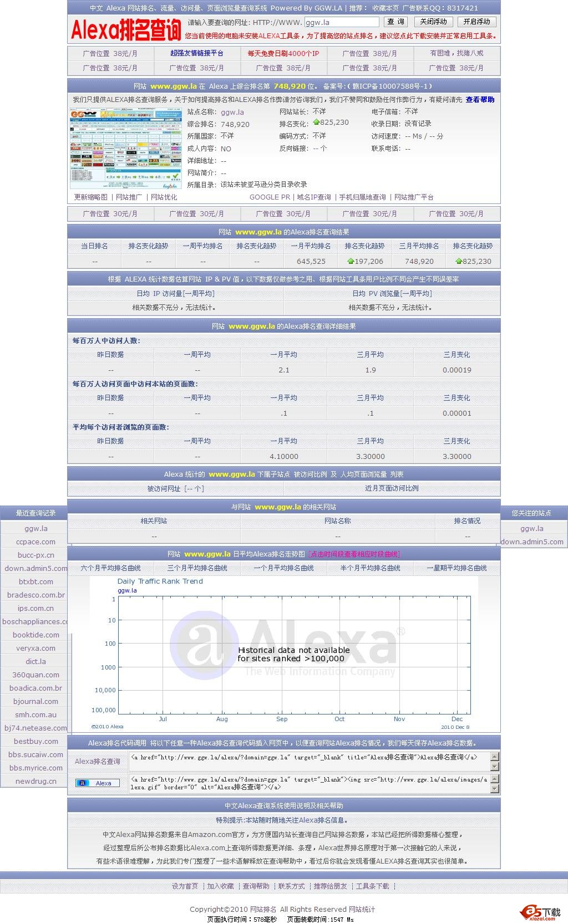Select 六个月平均排名曲线 tab

tap(110, 568)
